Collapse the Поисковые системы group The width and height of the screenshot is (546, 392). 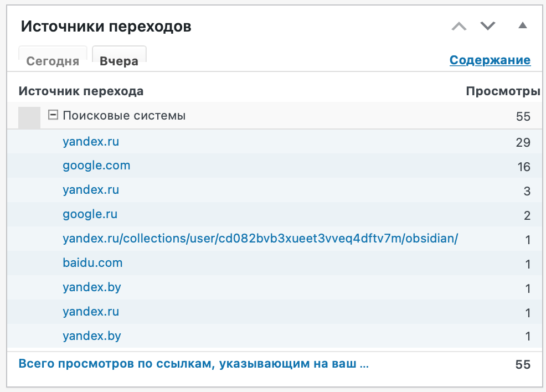click(53, 115)
